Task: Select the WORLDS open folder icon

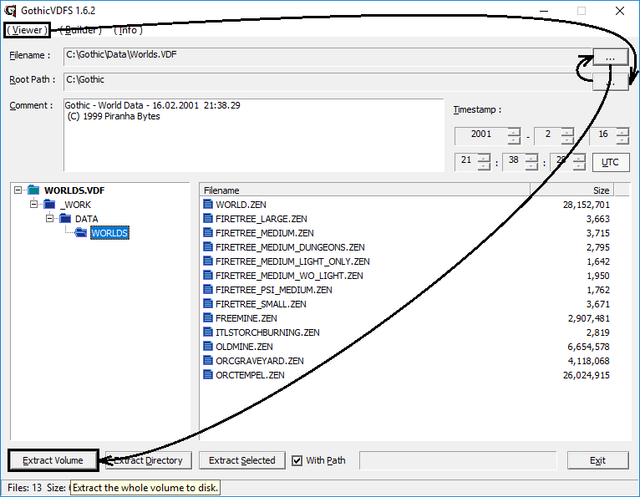Action: point(81,233)
